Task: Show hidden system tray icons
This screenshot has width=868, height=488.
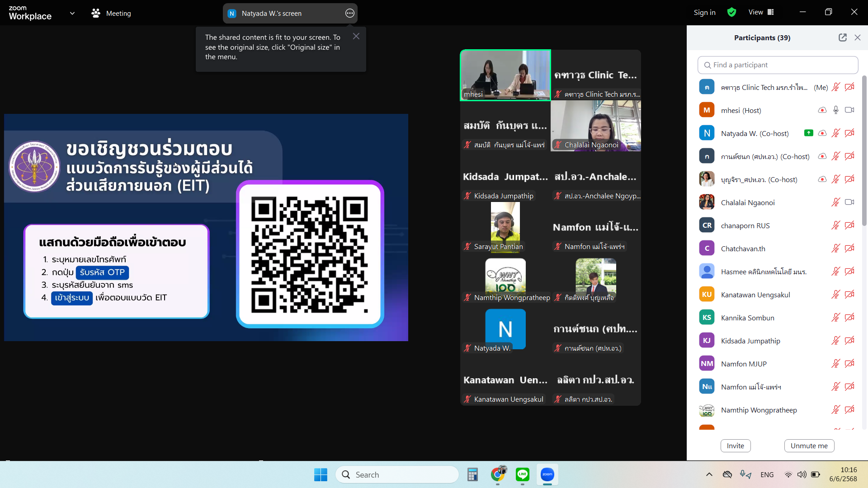Action: point(709,474)
